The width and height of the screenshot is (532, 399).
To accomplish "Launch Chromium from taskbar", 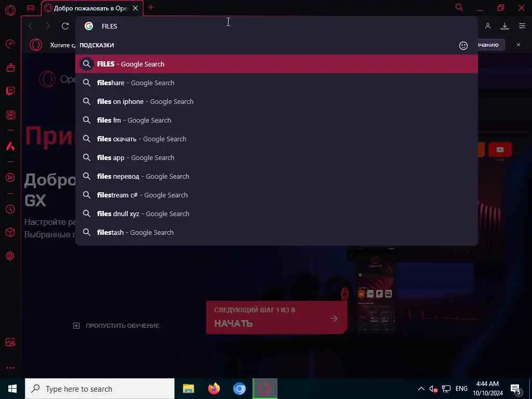I will pyautogui.click(x=239, y=389).
